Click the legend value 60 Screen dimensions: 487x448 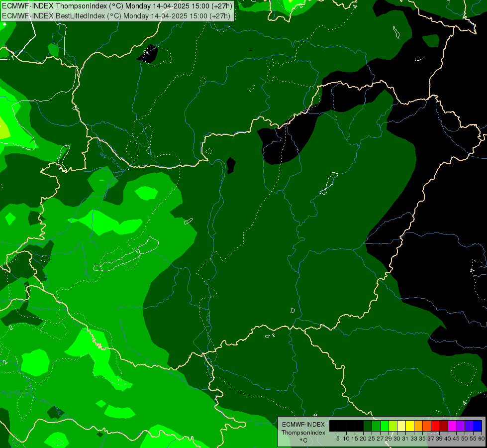pos(482,439)
